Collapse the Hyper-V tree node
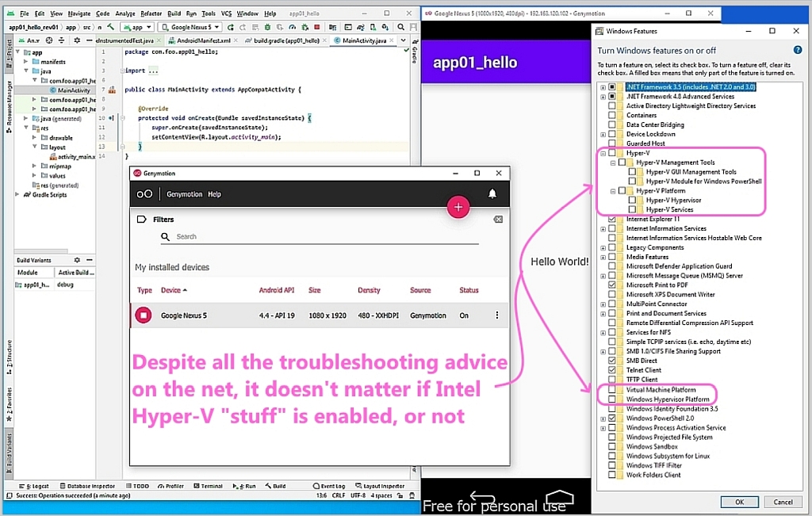This screenshot has height=516, width=812. point(603,153)
